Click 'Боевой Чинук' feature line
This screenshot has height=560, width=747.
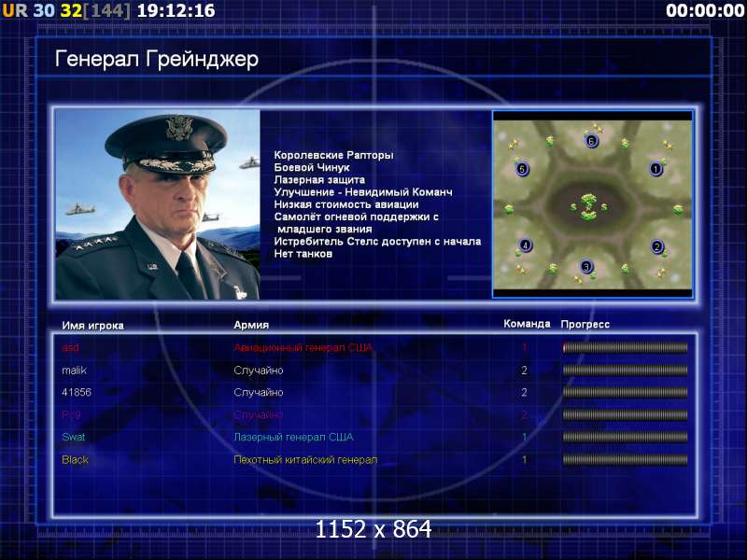(312, 168)
